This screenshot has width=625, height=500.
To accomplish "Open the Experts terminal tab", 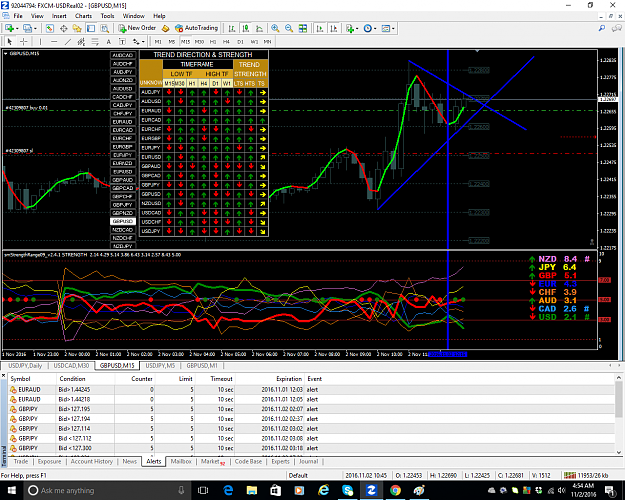I will [281, 461].
